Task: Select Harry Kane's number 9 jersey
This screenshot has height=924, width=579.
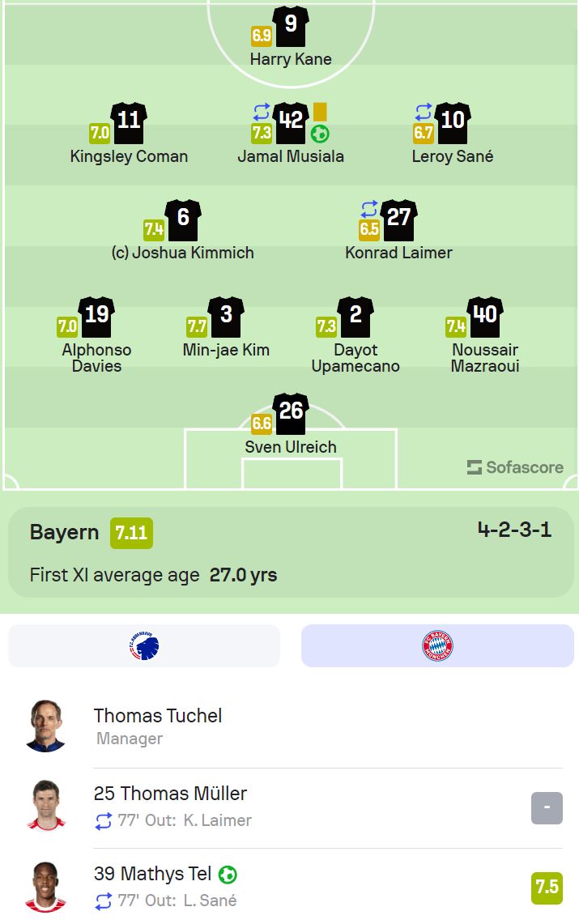Action: [x=291, y=26]
